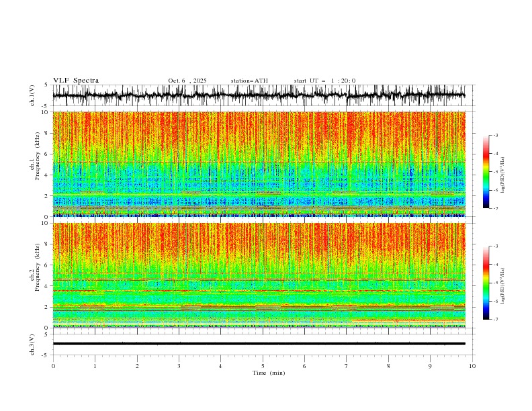Image resolution: width=532 pixels, height=411 pixels.
Task: Click time axis tick label "10"
Action: pyautogui.click(x=472, y=366)
